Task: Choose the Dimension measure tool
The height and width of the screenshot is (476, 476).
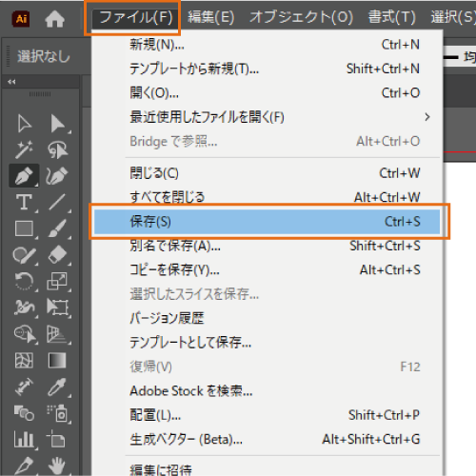Action: click(x=24, y=387)
